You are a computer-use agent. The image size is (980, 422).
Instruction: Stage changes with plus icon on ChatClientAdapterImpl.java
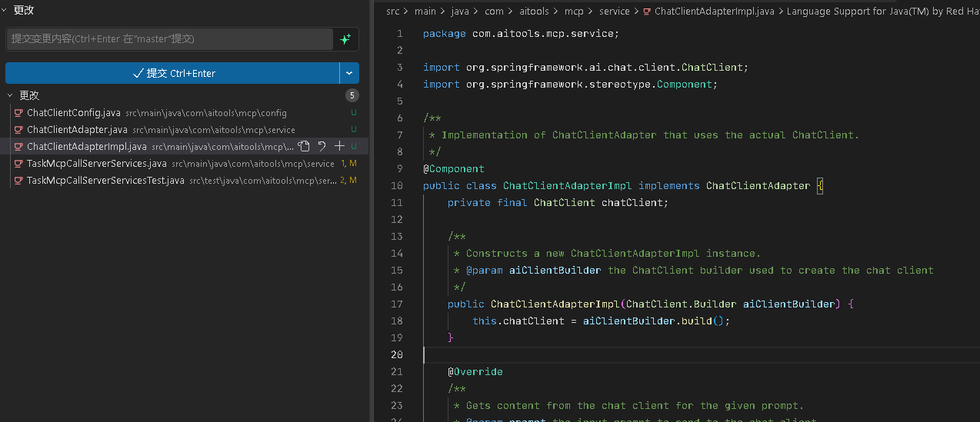tap(339, 146)
